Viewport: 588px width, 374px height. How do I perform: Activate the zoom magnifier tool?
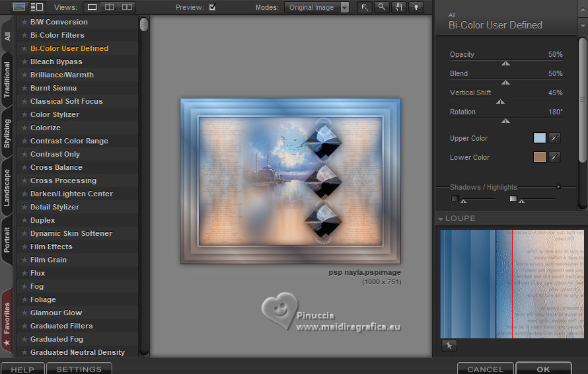(x=381, y=7)
